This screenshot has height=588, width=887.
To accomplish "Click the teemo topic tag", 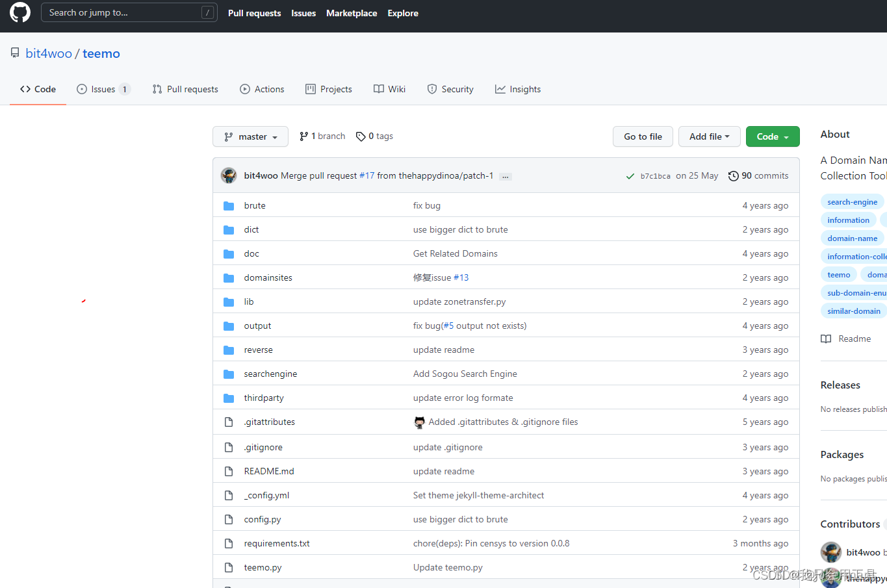I will tap(838, 275).
